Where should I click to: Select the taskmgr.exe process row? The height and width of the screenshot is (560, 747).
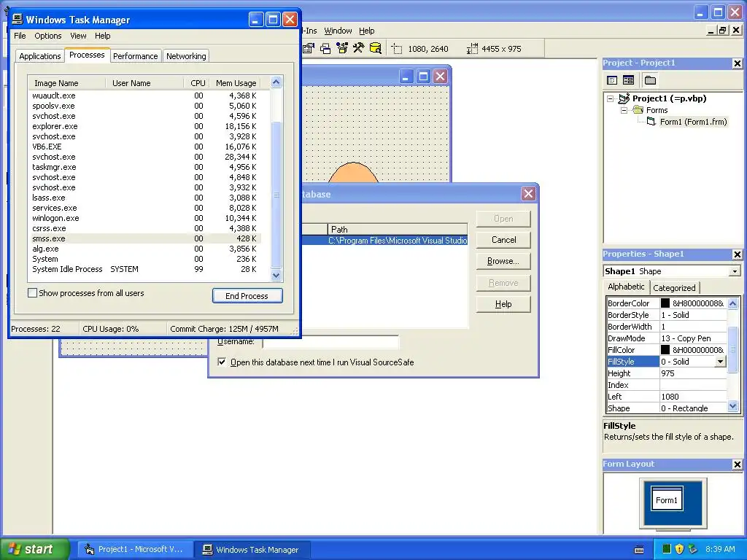pyautogui.click(x=144, y=167)
